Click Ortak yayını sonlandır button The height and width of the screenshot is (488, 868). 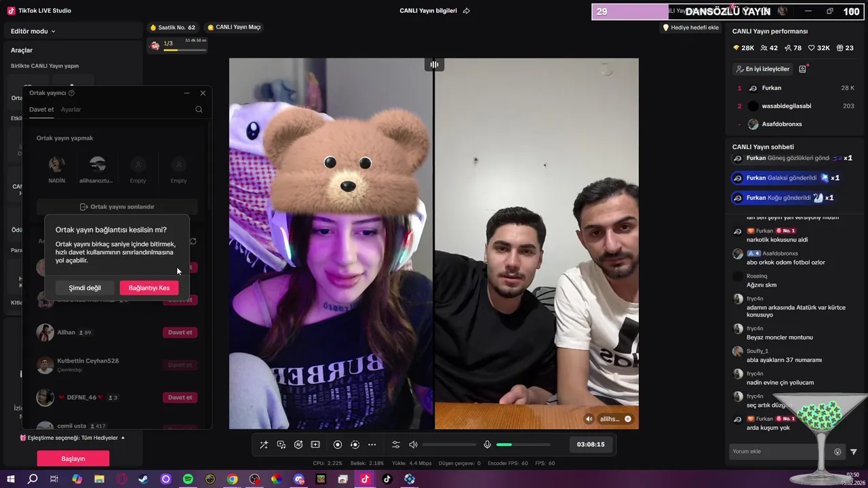point(117,207)
